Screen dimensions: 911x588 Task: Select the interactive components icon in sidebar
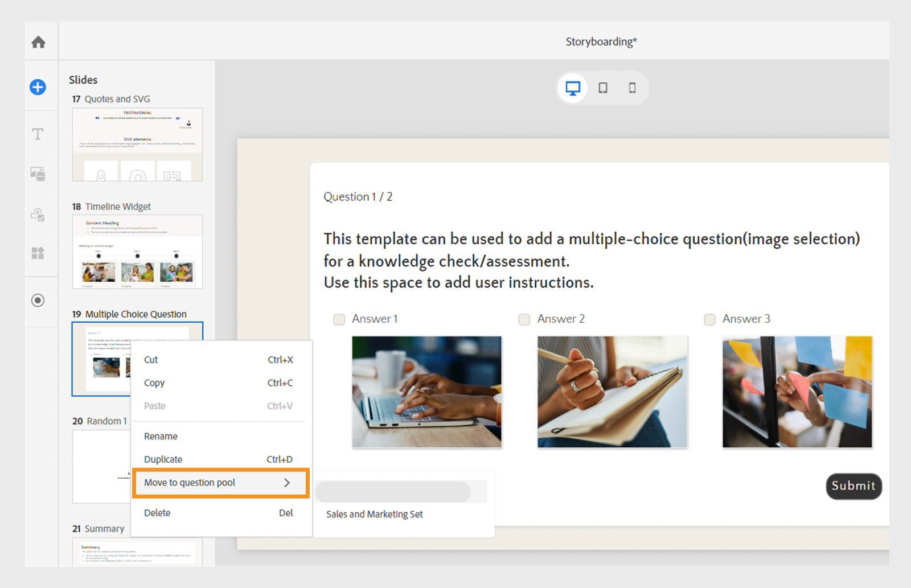[x=38, y=216]
